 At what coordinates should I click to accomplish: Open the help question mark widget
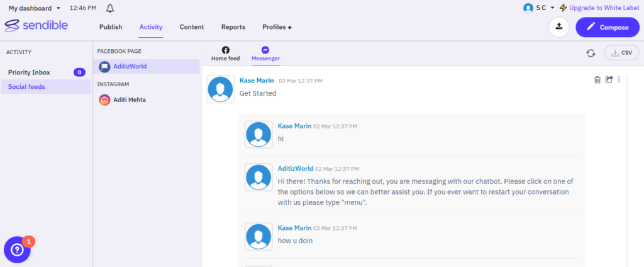(17, 250)
